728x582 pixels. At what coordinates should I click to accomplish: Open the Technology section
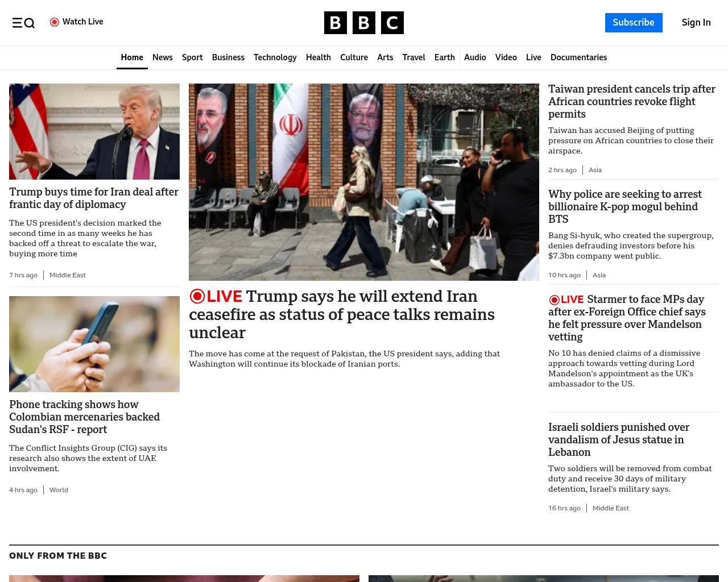coord(275,57)
